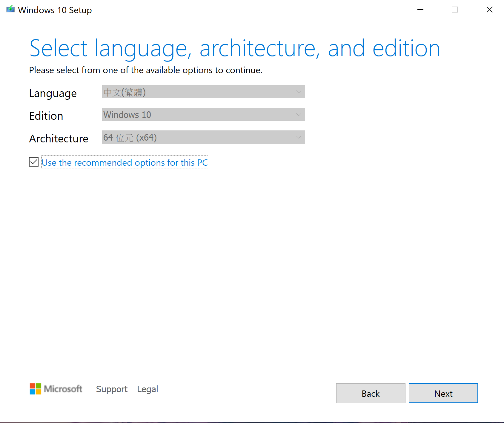This screenshot has height=423, width=504.
Task: Click the 'Language' field label
Action: pos(53,94)
